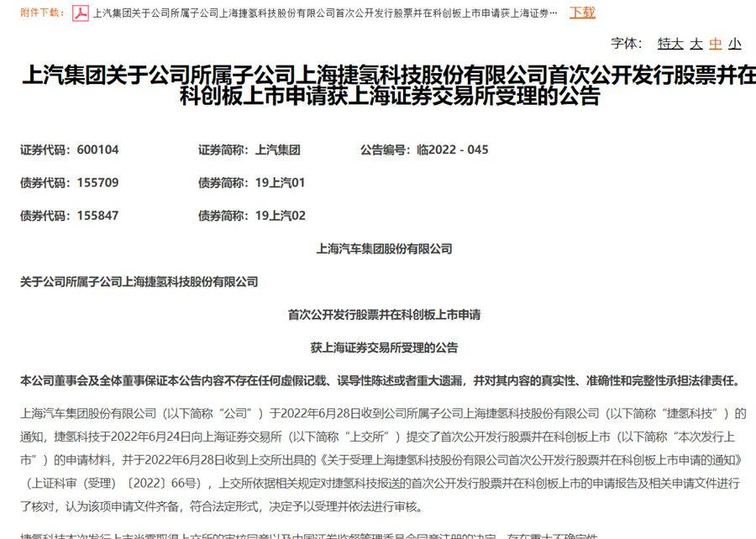This screenshot has height=539, width=756.
Task: Click the bond code 155709
Action: [97, 183]
